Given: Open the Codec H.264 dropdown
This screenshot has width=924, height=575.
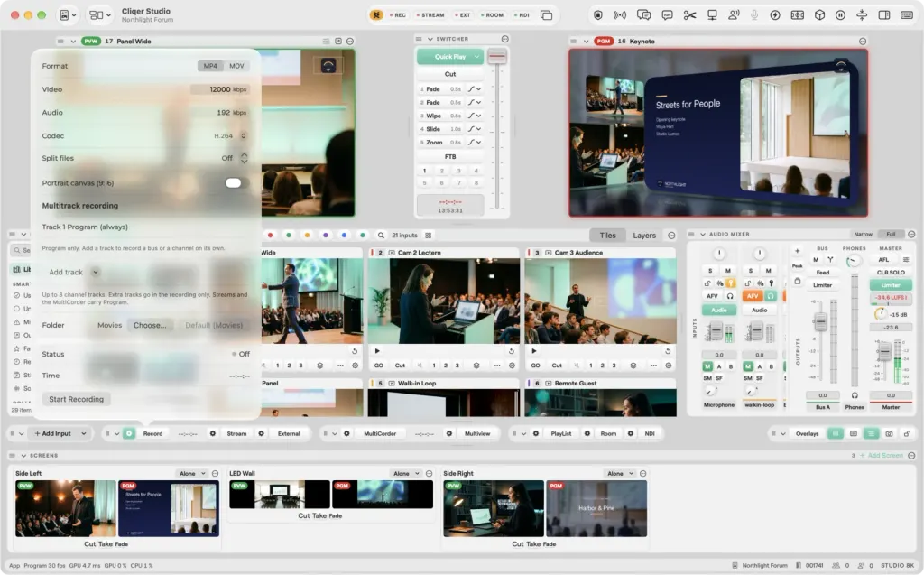Looking at the screenshot, I should 230,135.
